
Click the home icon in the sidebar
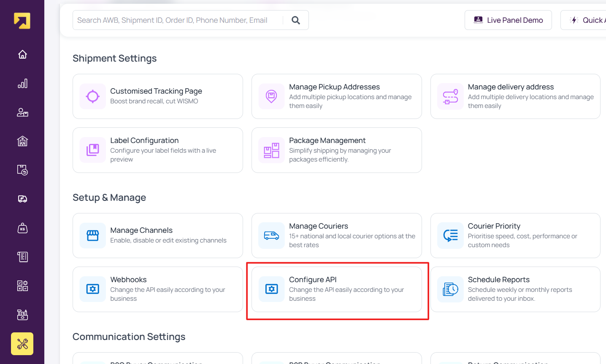coord(22,54)
